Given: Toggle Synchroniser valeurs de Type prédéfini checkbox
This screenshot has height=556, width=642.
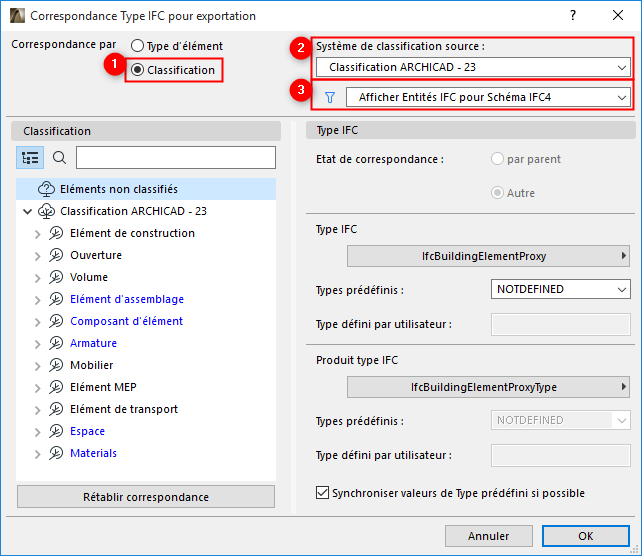Looking at the screenshot, I should pyautogui.click(x=322, y=493).
